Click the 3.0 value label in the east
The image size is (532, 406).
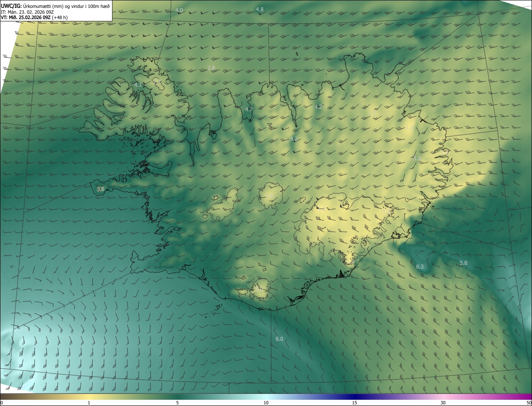coord(417,158)
